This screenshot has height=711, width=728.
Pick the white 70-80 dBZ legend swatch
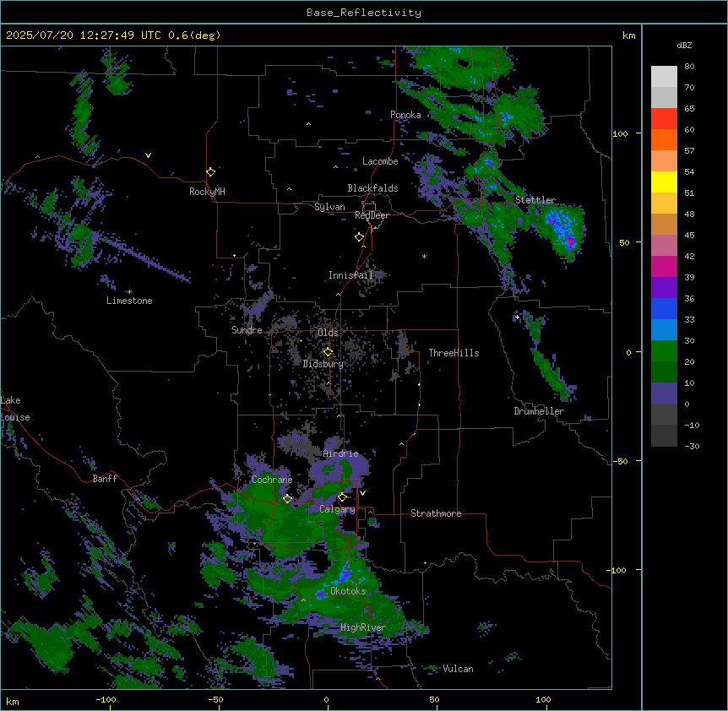664,77
